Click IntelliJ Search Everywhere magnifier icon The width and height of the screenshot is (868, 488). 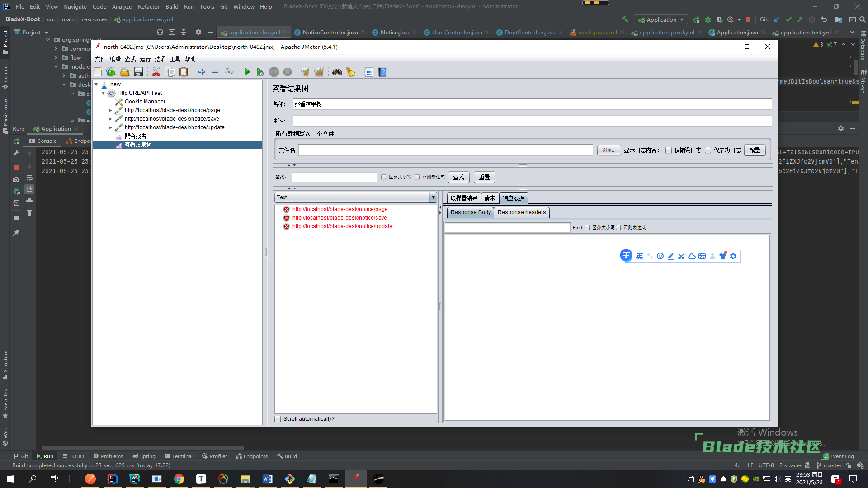click(x=863, y=19)
